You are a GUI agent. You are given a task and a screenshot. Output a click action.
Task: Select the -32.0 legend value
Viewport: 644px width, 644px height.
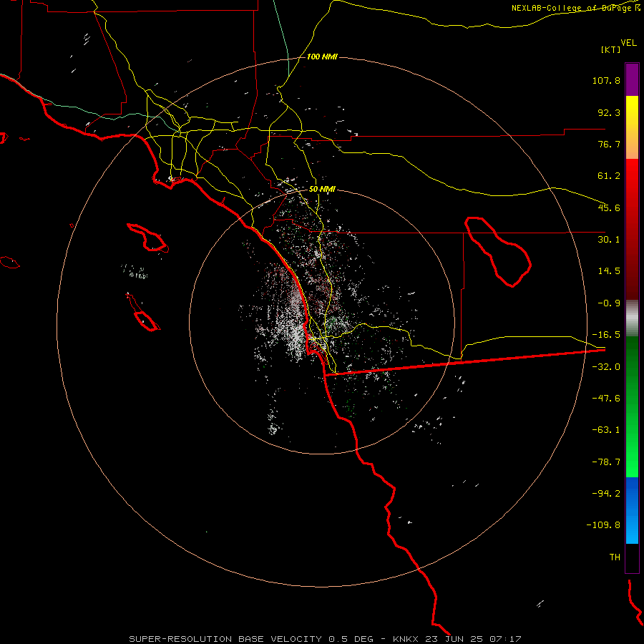click(606, 367)
